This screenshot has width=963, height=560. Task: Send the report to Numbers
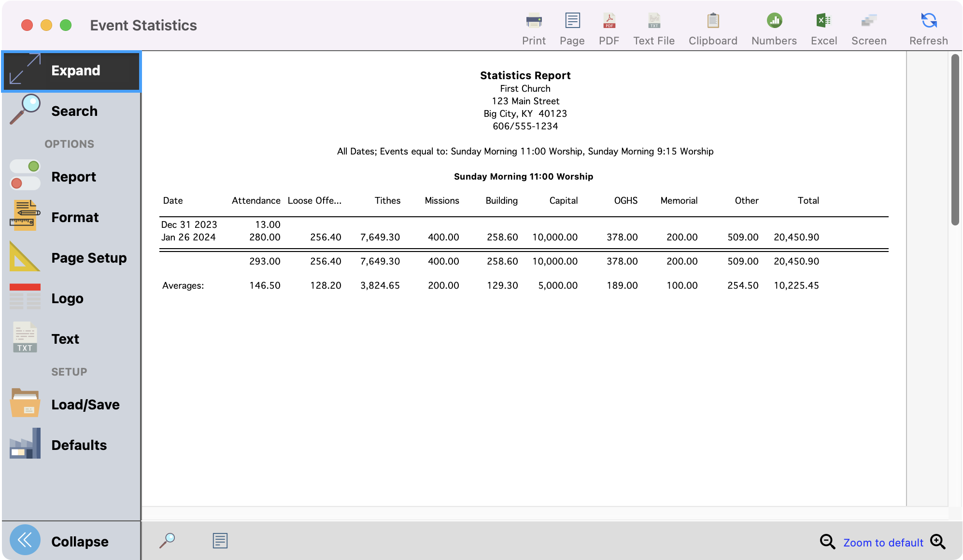(773, 28)
